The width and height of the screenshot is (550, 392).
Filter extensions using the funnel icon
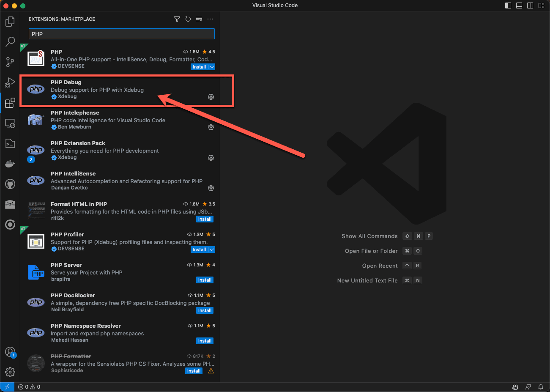pos(177,19)
